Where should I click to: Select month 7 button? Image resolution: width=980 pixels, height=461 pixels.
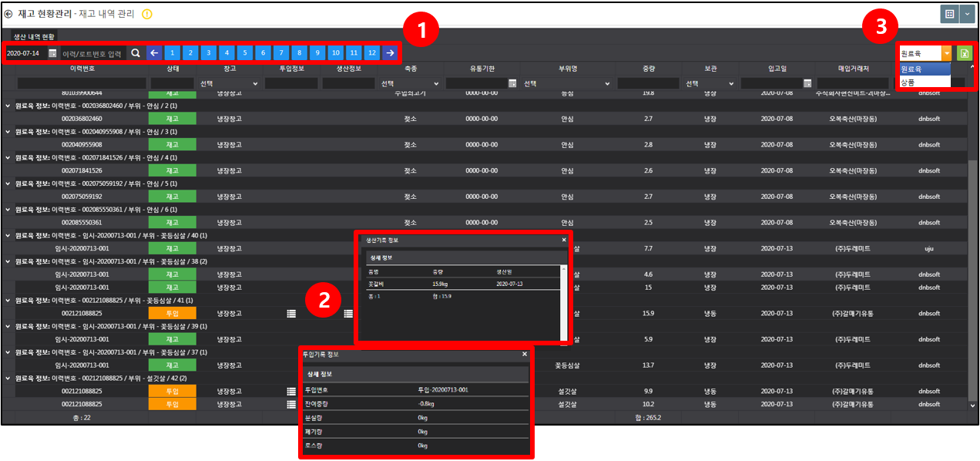(281, 53)
